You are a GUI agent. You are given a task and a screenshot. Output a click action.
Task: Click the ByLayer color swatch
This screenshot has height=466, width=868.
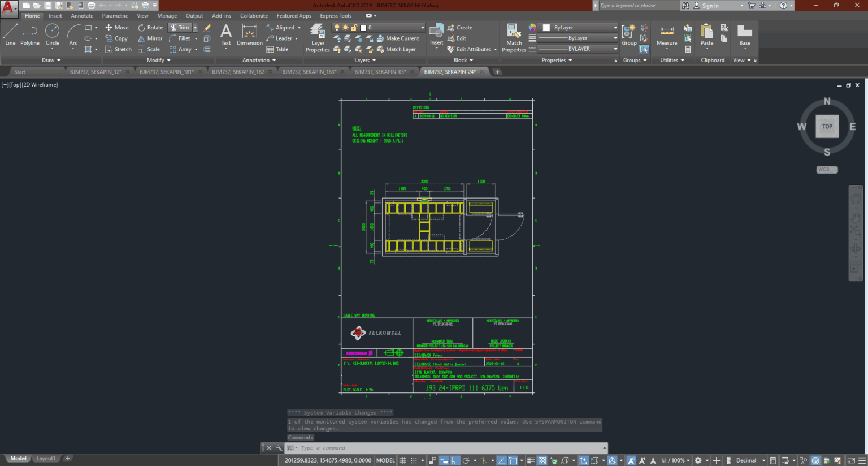(546, 27)
